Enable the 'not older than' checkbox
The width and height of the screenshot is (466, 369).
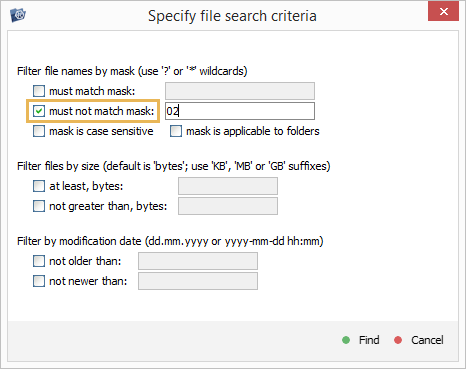(39, 261)
